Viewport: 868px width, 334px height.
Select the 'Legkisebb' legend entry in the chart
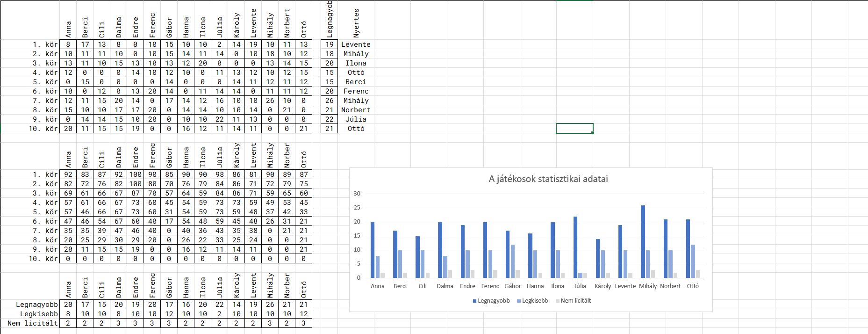(x=534, y=301)
